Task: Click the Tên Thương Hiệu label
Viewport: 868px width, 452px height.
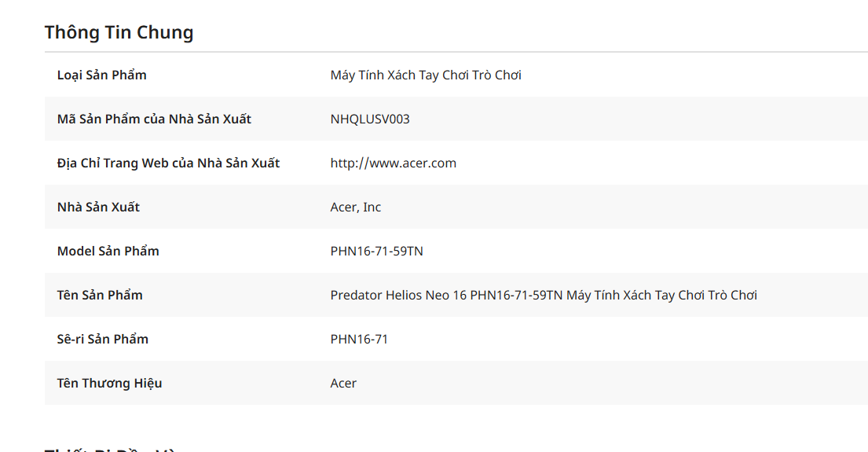Action: point(110,384)
